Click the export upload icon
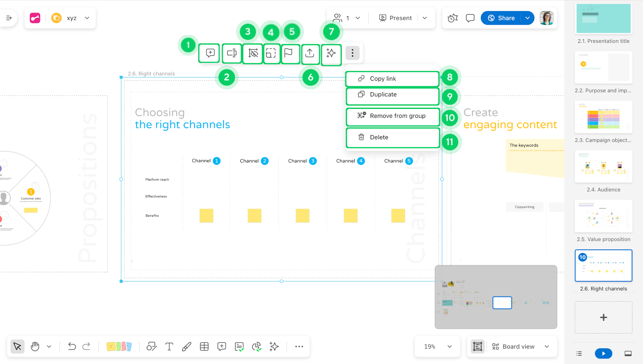 click(x=310, y=53)
